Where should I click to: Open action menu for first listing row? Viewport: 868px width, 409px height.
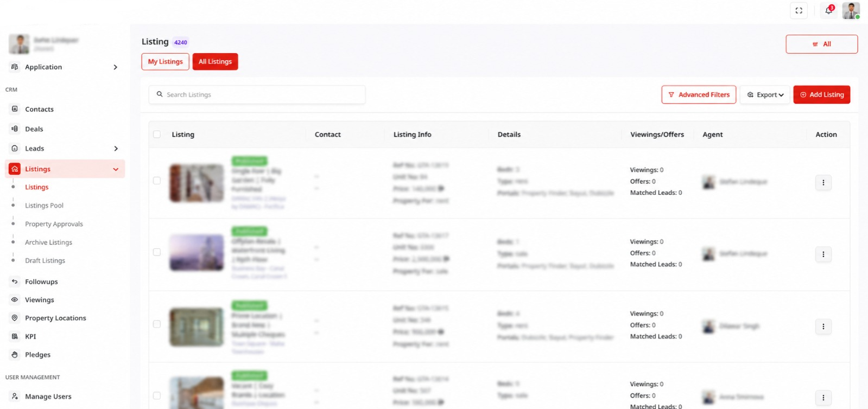click(x=823, y=183)
